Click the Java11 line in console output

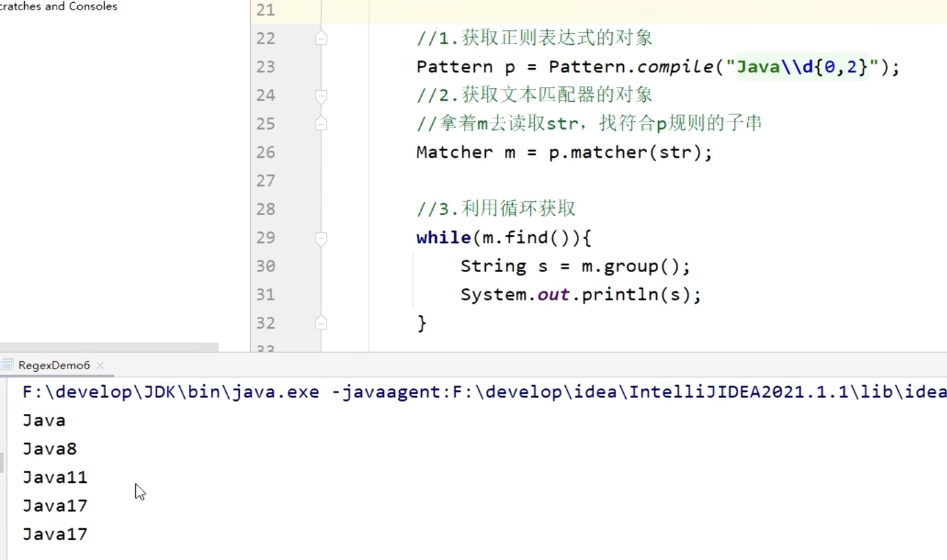pyautogui.click(x=55, y=477)
